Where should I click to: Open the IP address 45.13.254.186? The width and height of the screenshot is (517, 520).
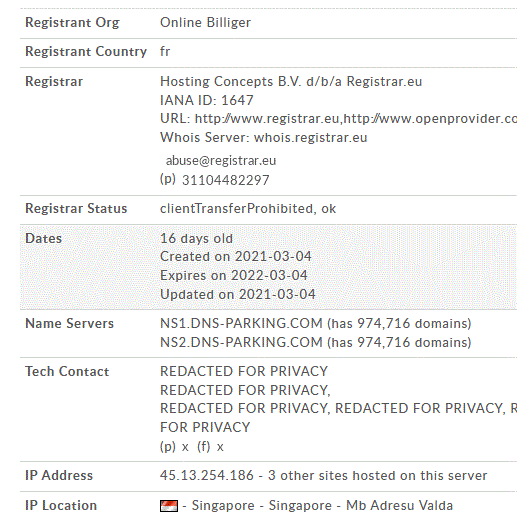tap(207, 475)
